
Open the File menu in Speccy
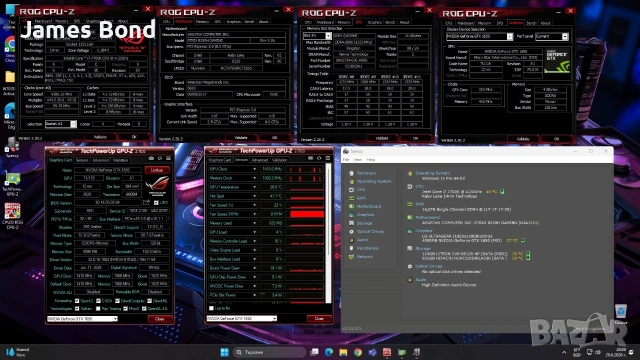(346, 160)
